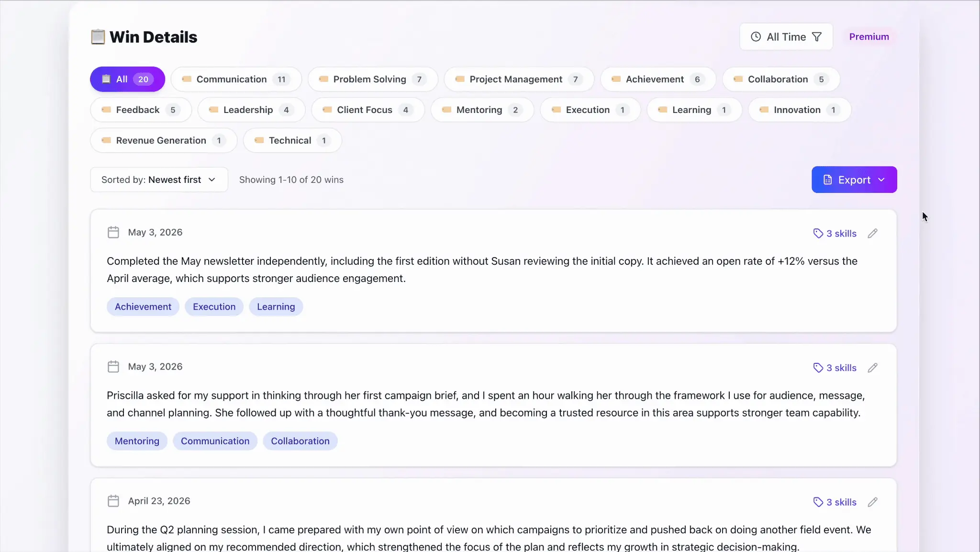Choose the Technical filter chip

(292, 140)
